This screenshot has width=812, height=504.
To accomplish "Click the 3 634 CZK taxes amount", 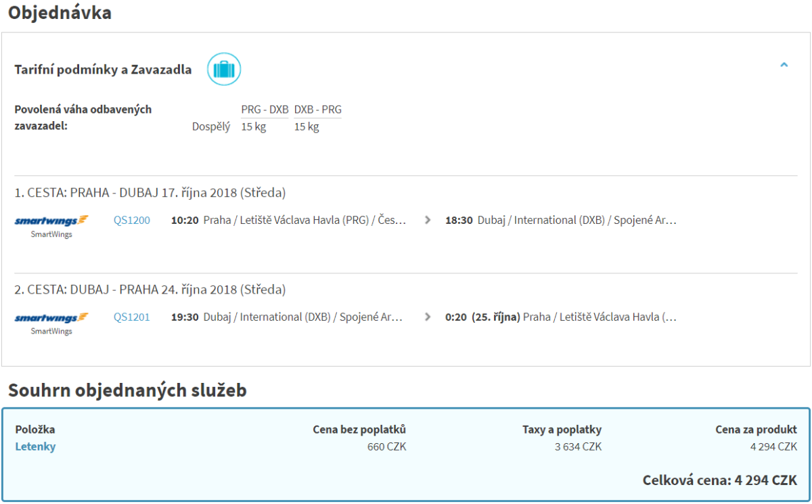I will [578, 446].
